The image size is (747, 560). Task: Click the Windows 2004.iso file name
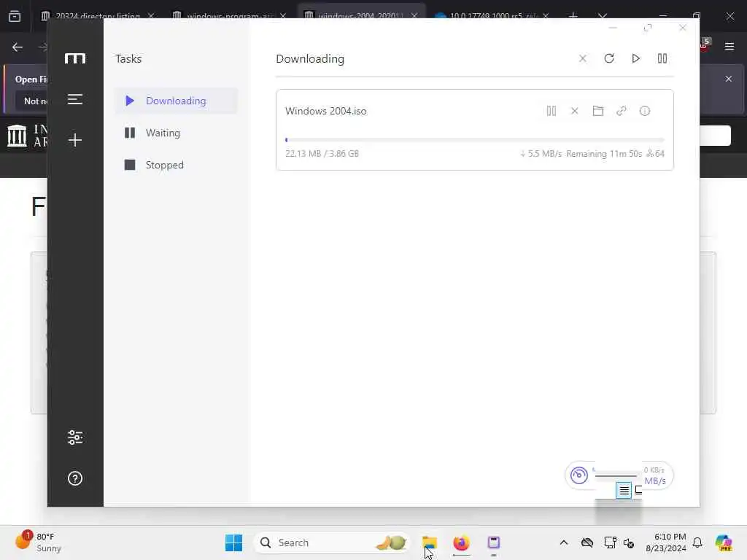point(326,111)
